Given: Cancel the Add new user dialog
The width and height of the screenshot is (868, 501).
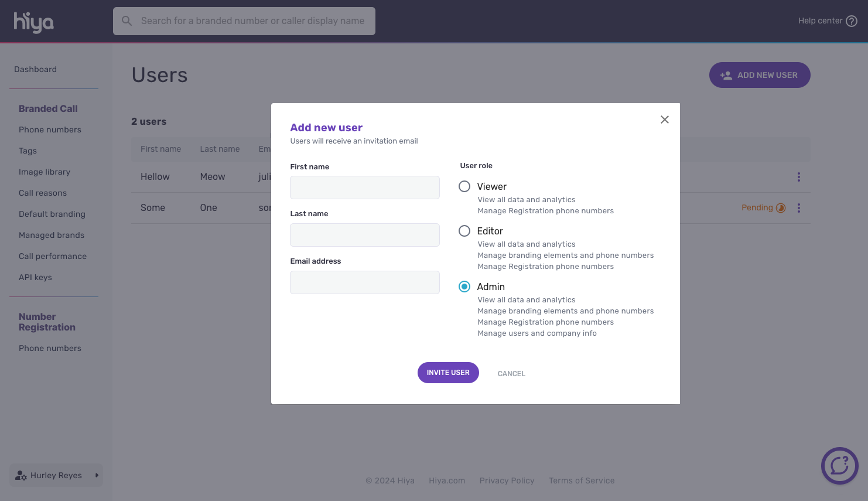Looking at the screenshot, I should (x=511, y=373).
